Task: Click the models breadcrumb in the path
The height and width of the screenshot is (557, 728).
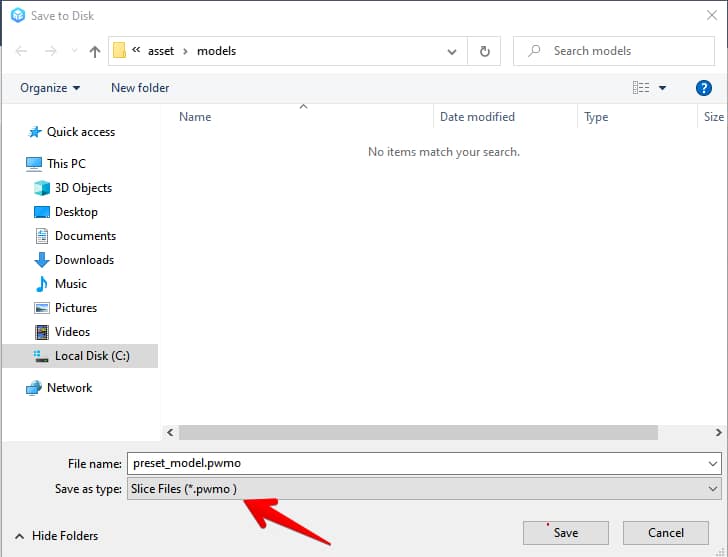Action: pos(216,51)
